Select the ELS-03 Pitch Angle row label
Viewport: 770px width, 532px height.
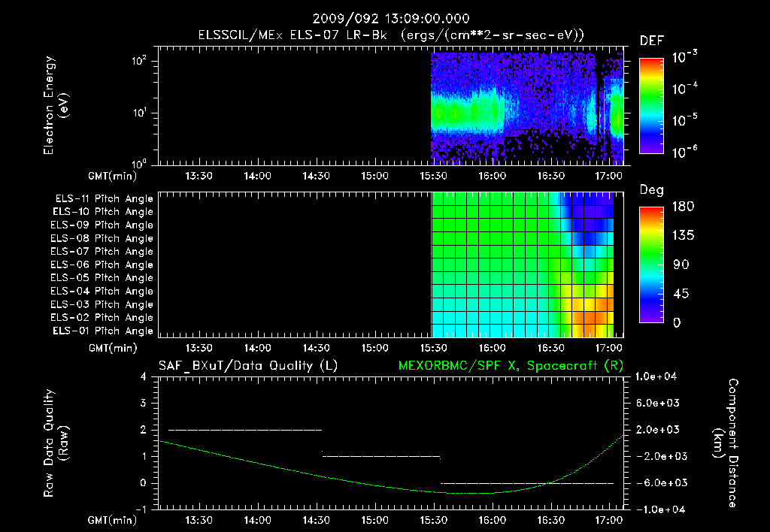point(102,305)
